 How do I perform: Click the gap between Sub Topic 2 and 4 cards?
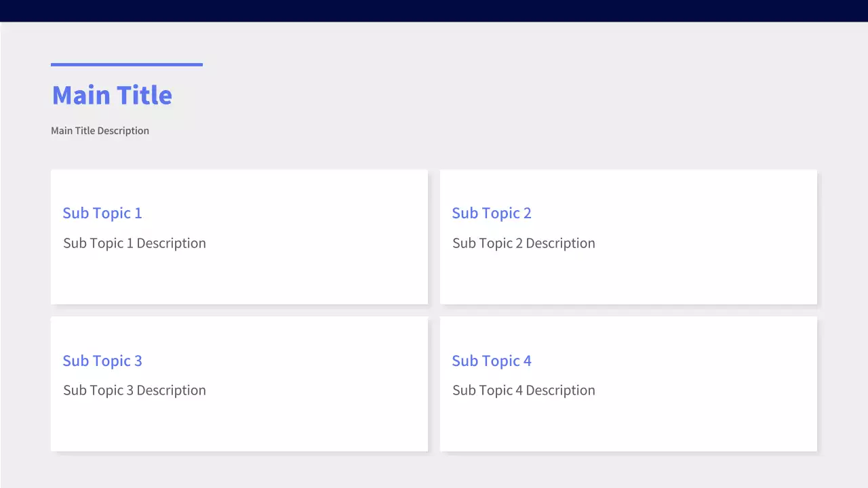pyautogui.click(x=629, y=310)
